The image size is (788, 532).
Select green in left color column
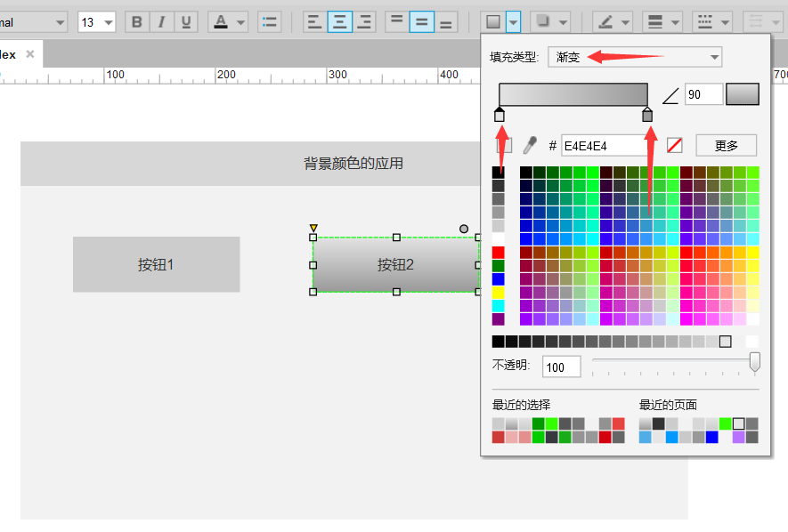tap(498, 265)
